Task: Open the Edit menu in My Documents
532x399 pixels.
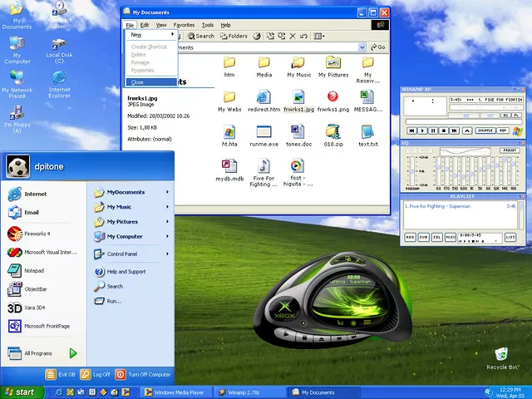Action: coord(145,25)
